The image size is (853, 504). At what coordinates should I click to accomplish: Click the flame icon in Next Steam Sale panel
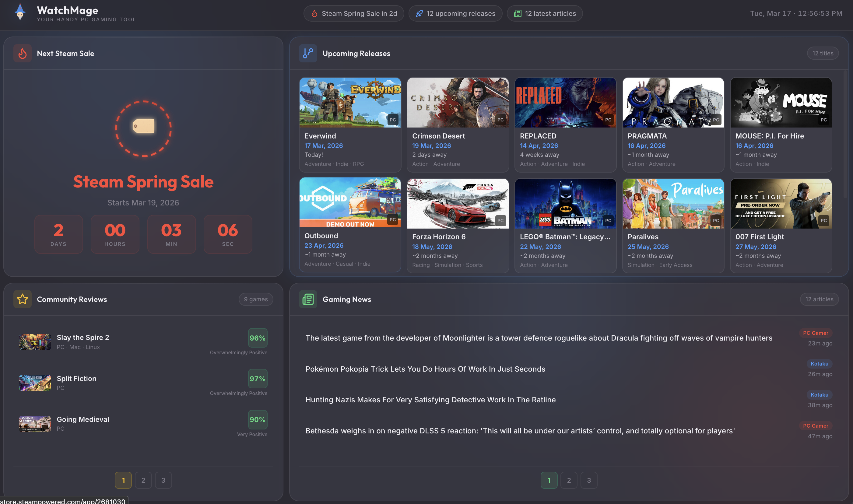[x=22, y=53]
